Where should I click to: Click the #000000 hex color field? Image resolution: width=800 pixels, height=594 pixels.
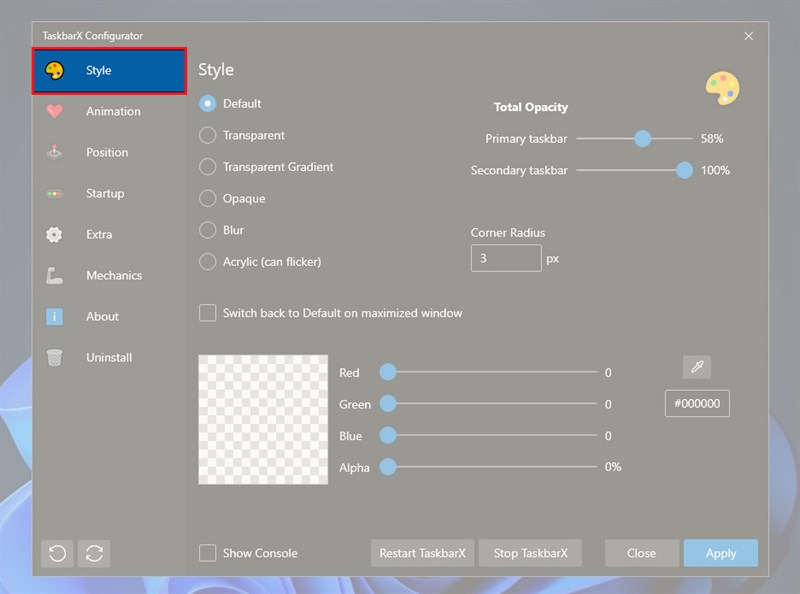coord(697,403)
